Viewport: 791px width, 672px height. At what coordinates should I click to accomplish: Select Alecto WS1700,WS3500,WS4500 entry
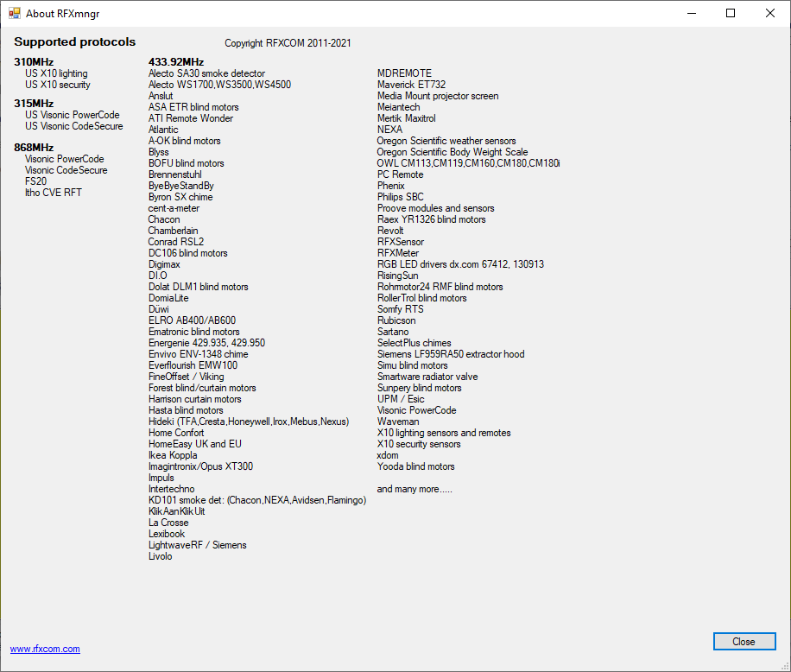220,85
